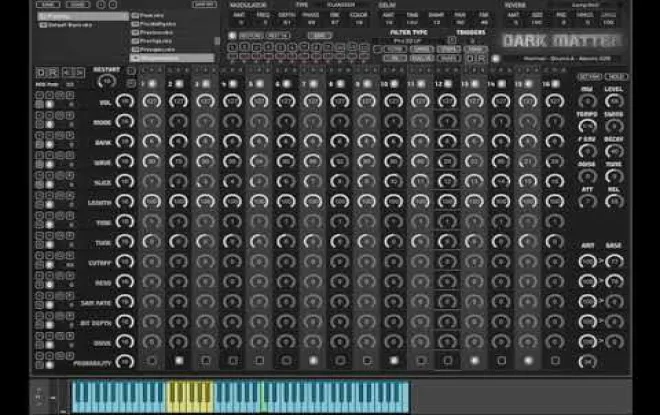Click the lit LED left of the modulator buttons

[x=232, y=35]
